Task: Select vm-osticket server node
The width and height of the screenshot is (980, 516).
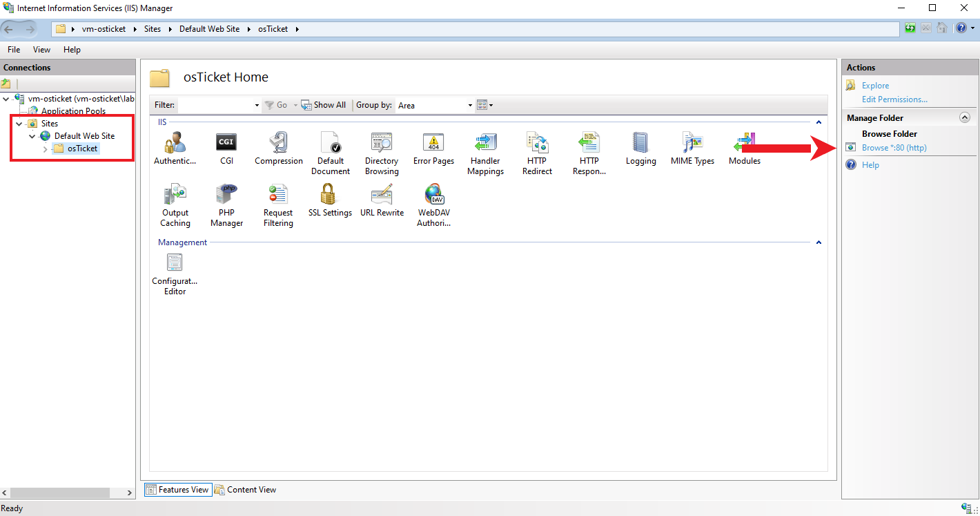Action: 81,99
